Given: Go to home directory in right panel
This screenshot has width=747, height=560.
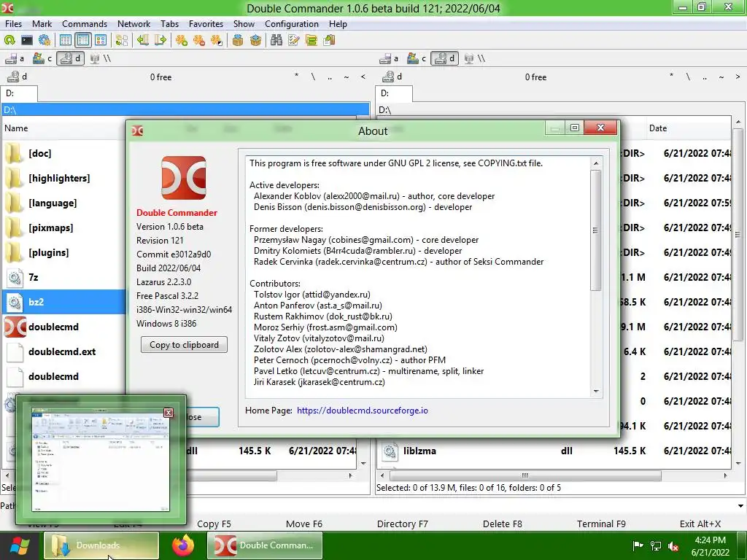Looking at the screenshot, I should pyautogui.click(x=721, y=77).
